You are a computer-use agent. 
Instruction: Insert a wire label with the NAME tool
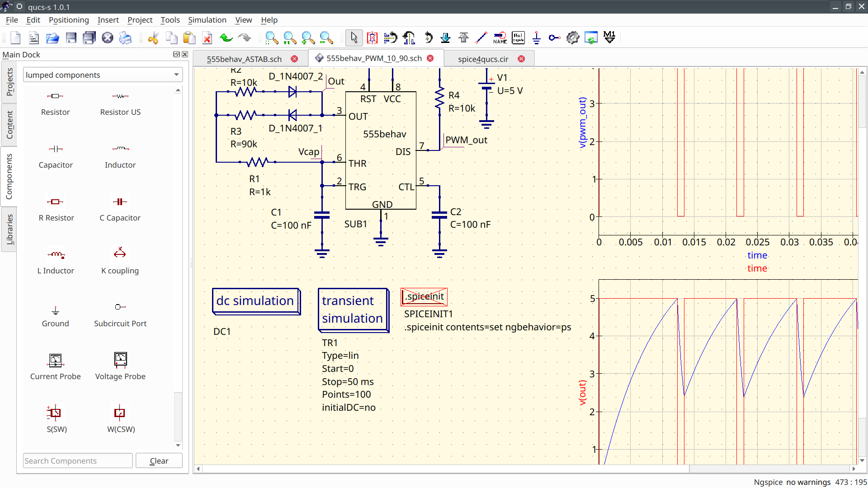(x=499, y=38)
